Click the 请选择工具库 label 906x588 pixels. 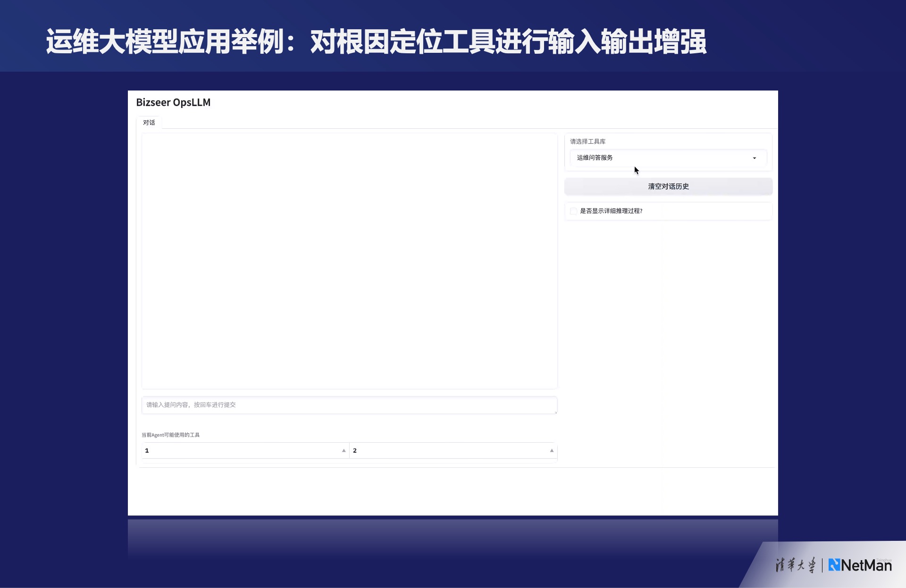[x=587, y=141]
